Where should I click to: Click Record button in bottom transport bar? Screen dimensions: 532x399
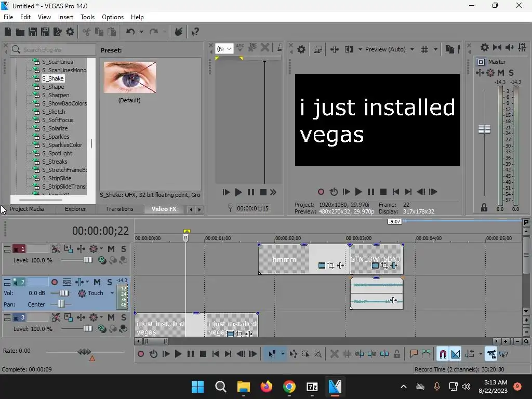(140, 354)
